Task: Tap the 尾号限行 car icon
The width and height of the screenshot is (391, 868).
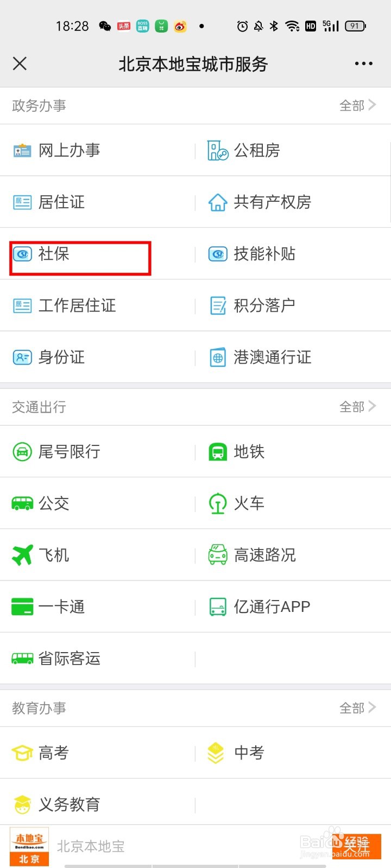Action: tap(22, 452)
